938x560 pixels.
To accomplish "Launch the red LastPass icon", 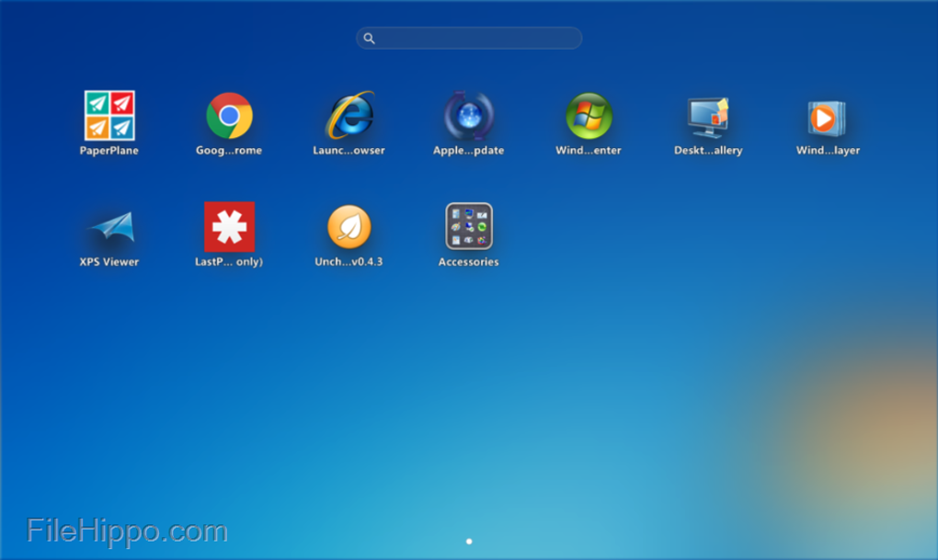I will [229, 227].
